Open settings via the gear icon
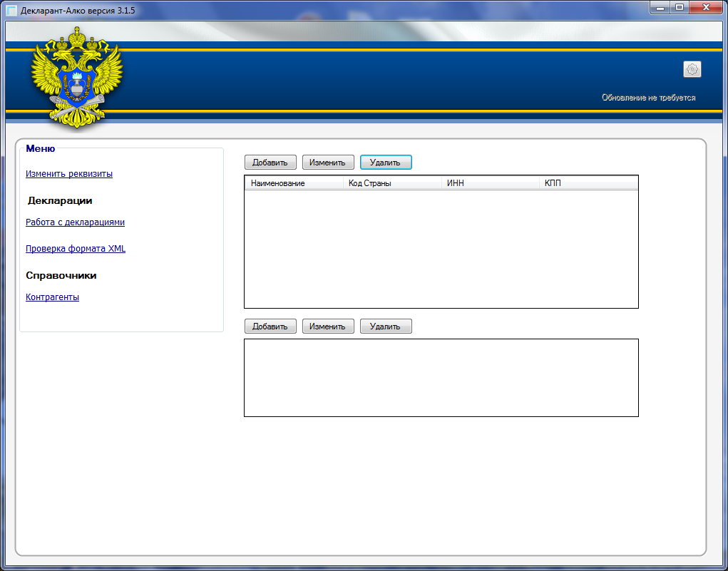This screenshot has height=571, width=728. 692,69
